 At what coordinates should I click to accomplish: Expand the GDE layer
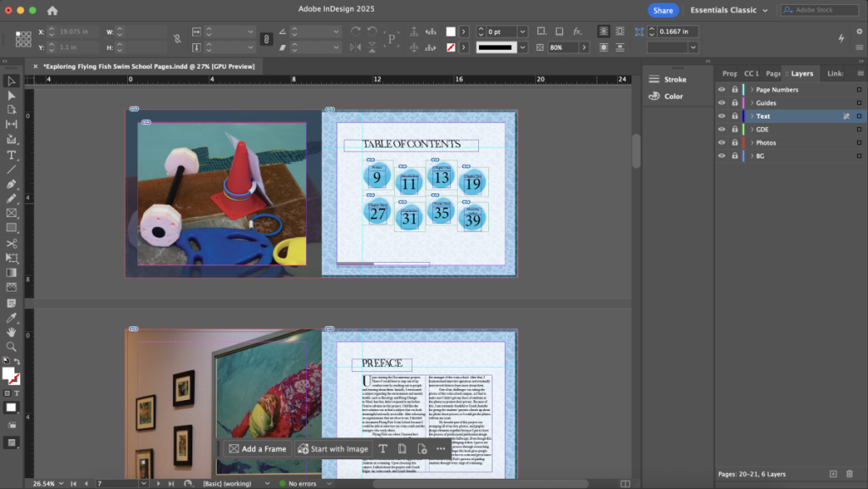[752, 130]
